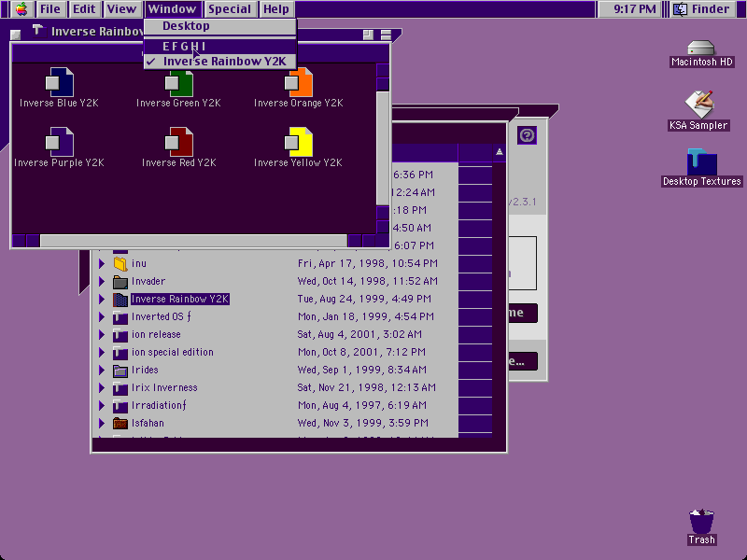Select the Inverse Purple Y2K file icon
The image size is (747, 560).
tap(60, 142)
